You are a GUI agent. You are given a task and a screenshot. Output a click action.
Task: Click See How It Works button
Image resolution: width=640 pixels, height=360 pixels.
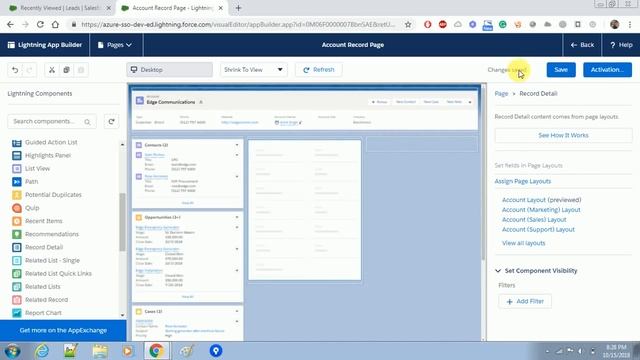[x=563, y=135]
